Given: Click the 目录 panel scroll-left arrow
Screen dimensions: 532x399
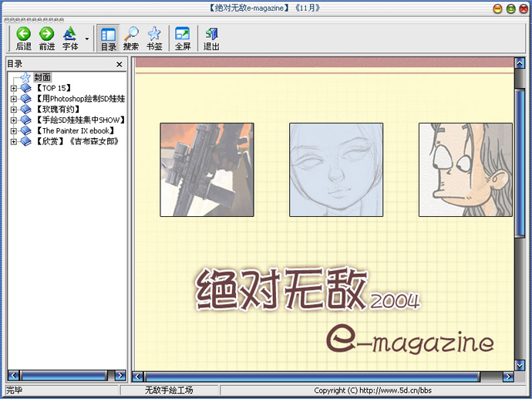Looking at the screenshot, I should point(13,375).
